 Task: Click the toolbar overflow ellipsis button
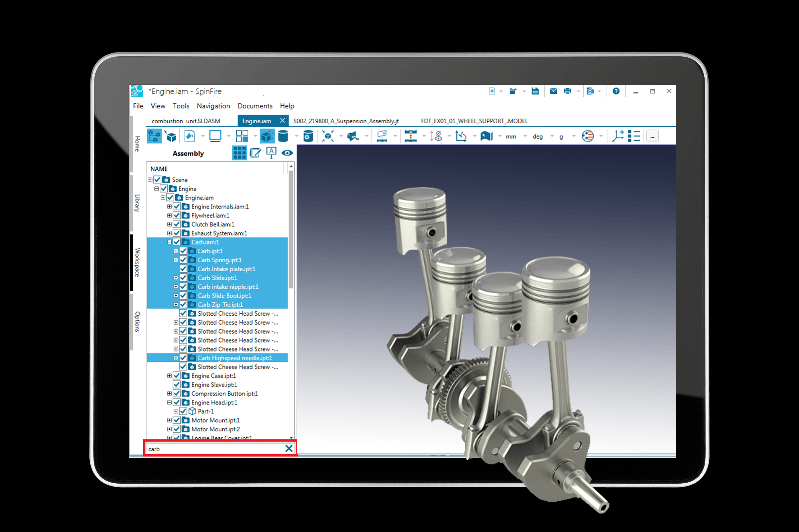[x=652, y=136]
